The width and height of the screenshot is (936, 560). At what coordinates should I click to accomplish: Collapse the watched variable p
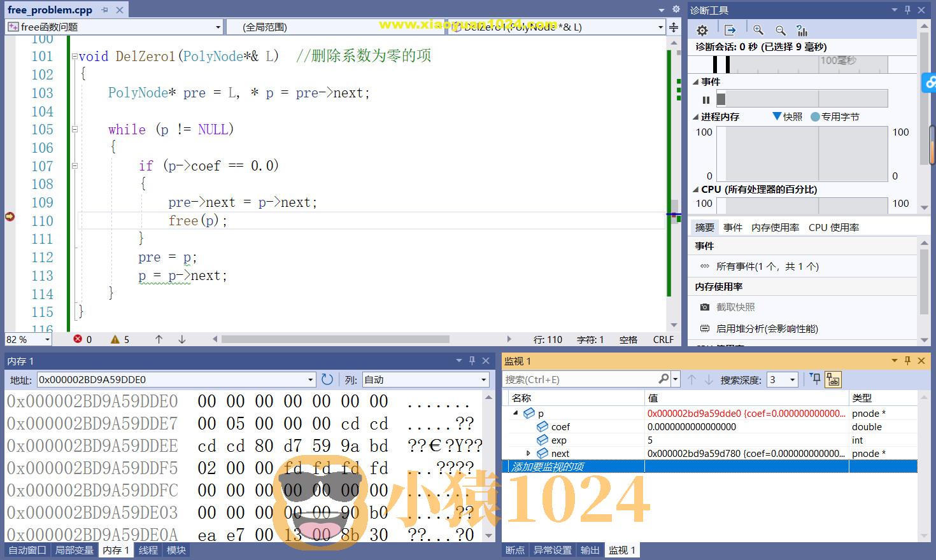coord(514,413)
